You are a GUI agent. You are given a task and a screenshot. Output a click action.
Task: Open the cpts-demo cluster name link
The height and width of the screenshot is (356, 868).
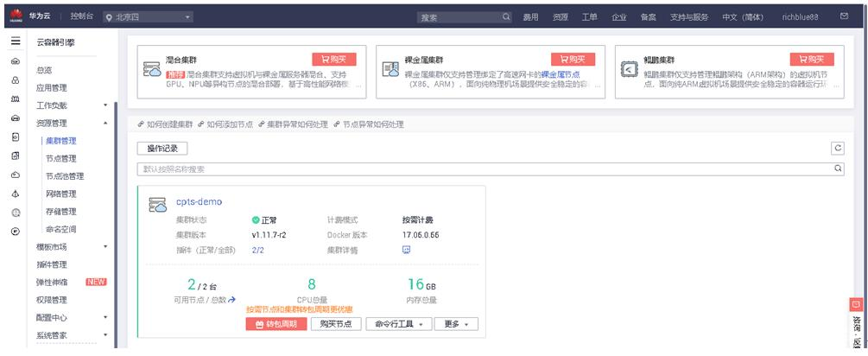pyautogui.click(x=199, y=201)
